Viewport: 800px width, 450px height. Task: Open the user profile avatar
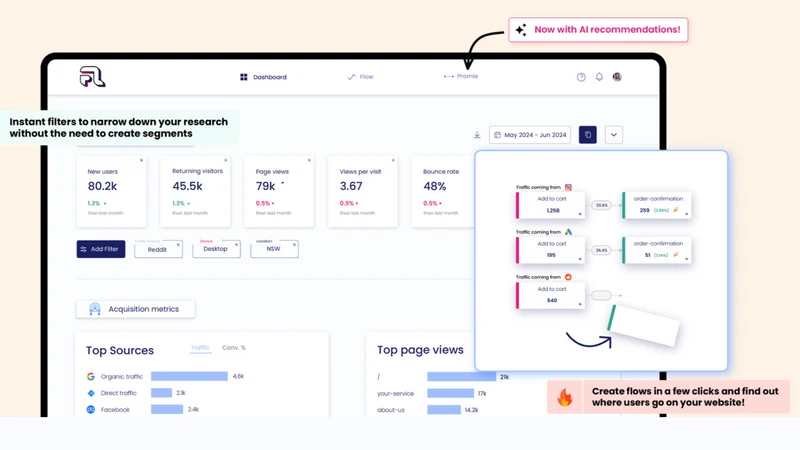617,77
